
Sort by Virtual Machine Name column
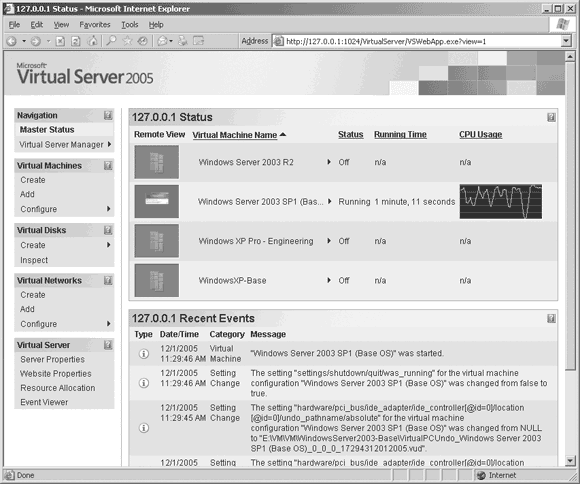[235, 135]
